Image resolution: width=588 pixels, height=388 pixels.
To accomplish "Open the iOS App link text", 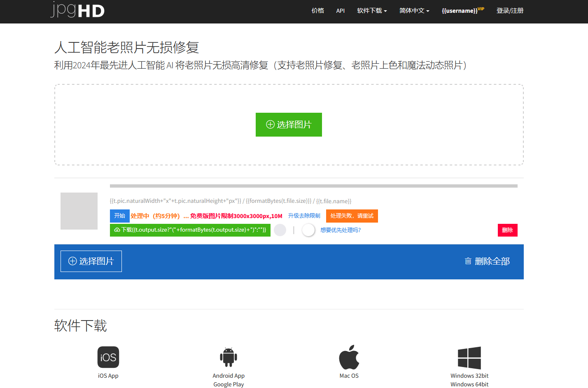I will (108, 376).
